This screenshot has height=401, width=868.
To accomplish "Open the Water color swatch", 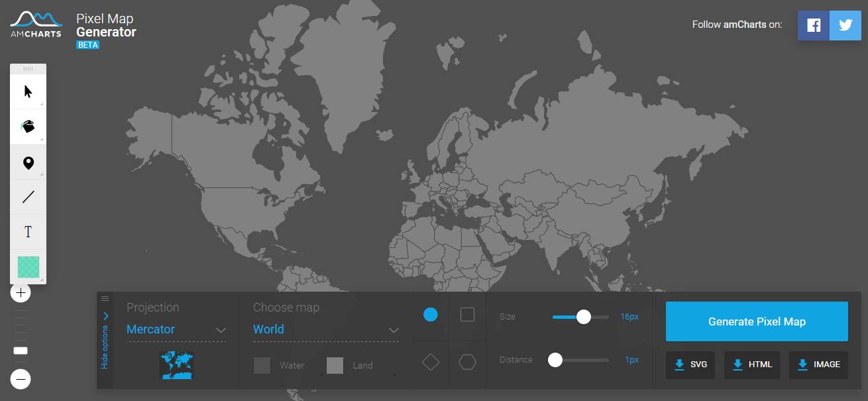I will tap(262, 365).
